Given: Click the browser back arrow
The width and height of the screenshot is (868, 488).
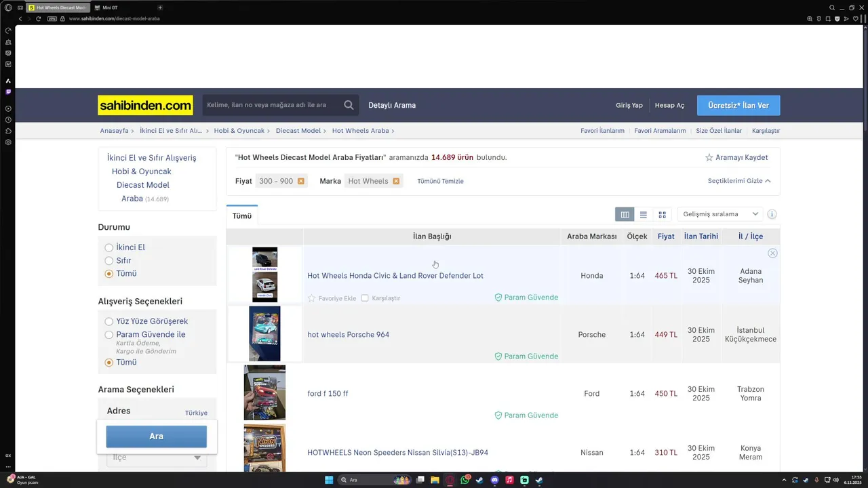Looking at the screenshot, I should click(x=20, y=18).
